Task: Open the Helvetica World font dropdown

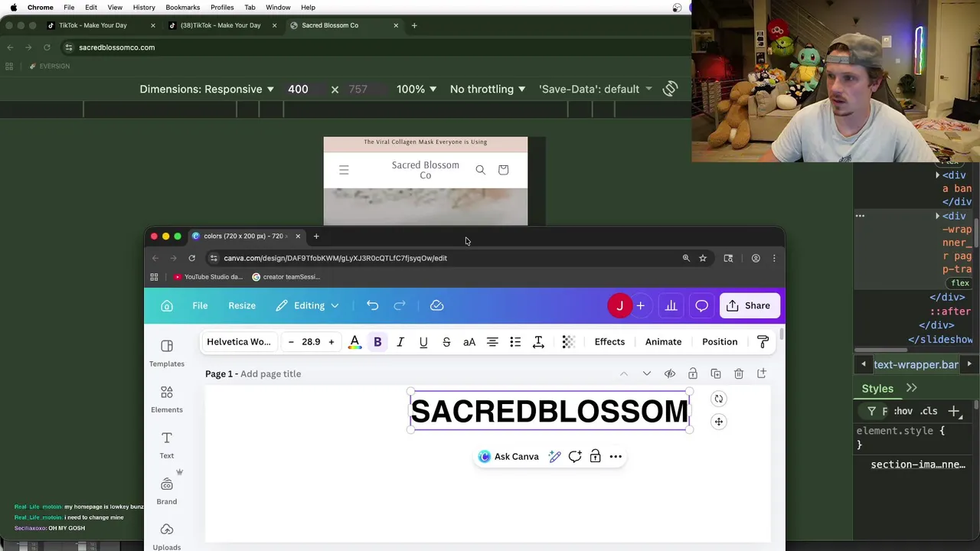Action: pos(239,342)
